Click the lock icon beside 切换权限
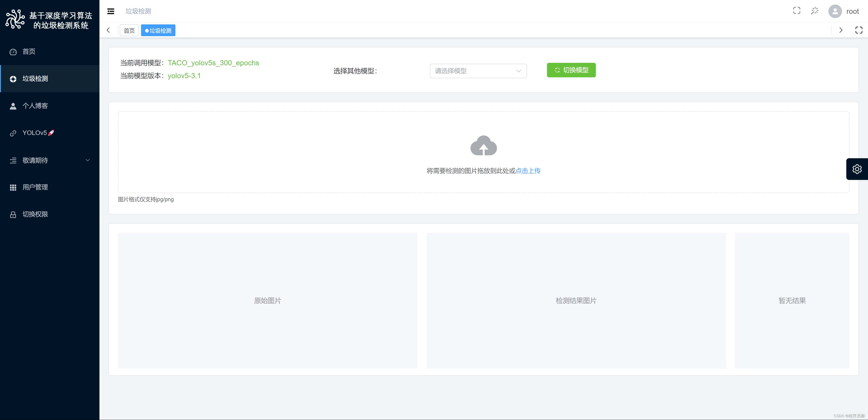 click(13, 215)
